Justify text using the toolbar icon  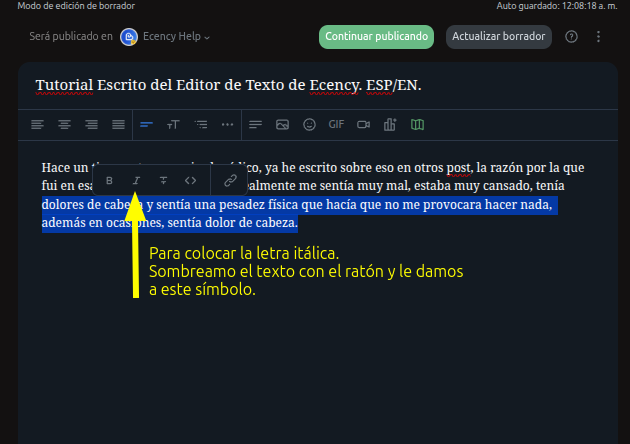[118, 125]
